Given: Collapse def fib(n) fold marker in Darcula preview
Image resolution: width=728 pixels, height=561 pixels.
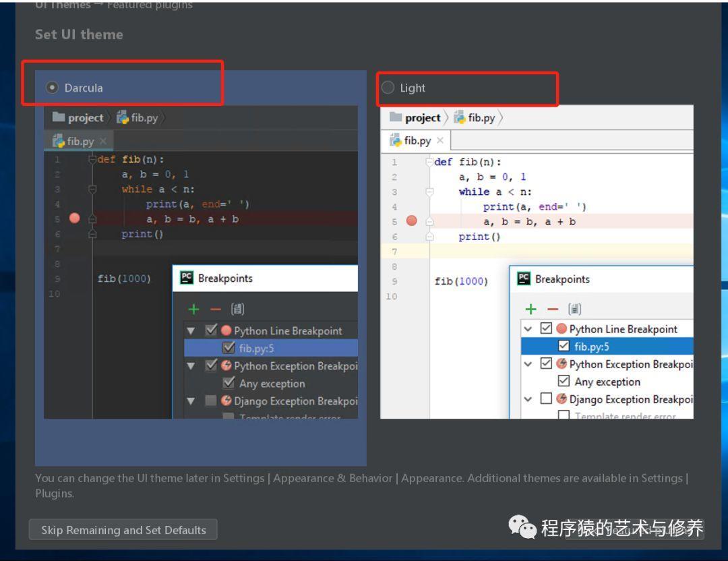Looking at the screenshot, I should (92, 159).
